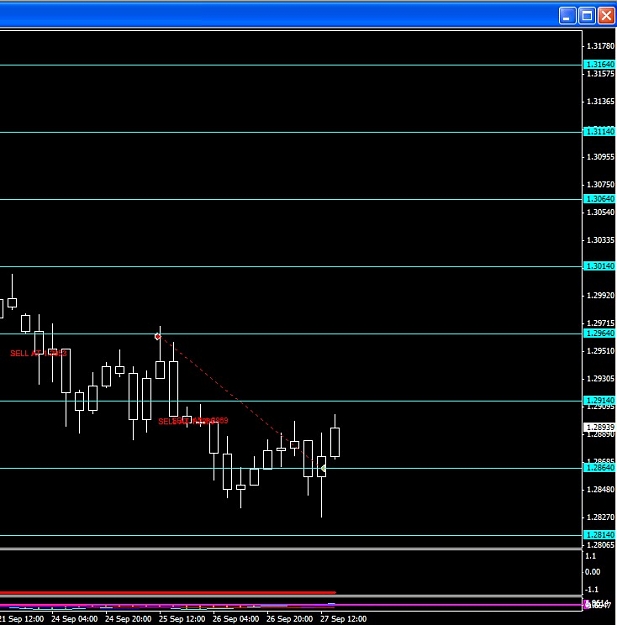
Task: Click the red dashed trade connection line
Action: point(239,401)
